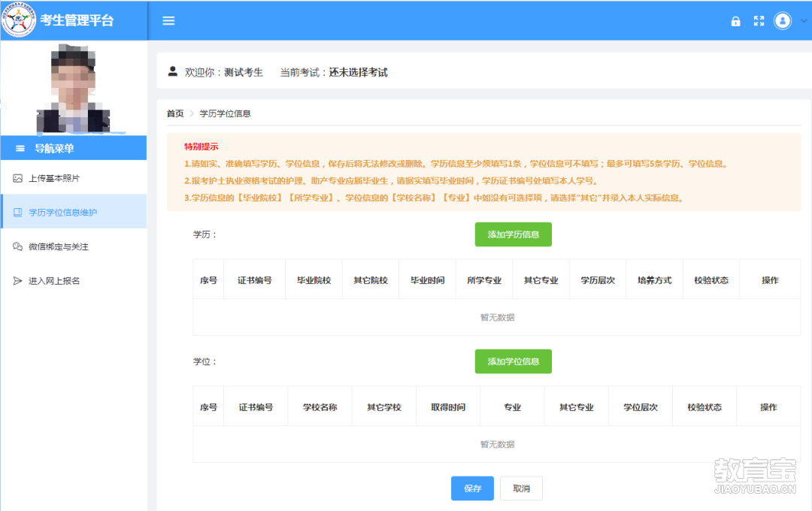Screen dimensions: 812x511
Task: Select the lock icon in the header
Action: pos(735,21)
